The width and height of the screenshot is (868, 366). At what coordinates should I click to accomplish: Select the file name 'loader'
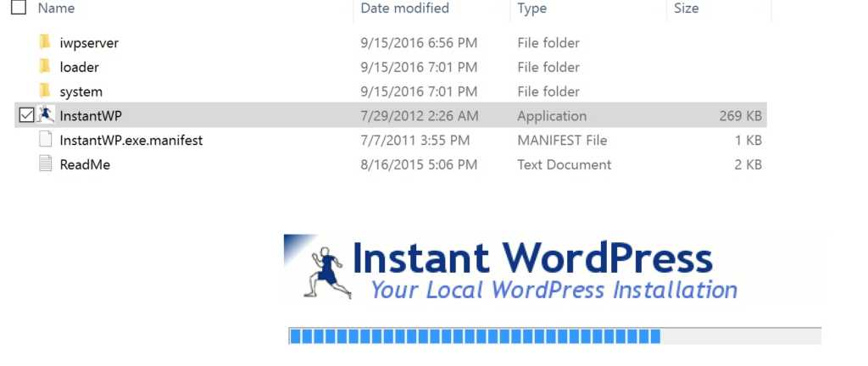click(x=79, y=67)
